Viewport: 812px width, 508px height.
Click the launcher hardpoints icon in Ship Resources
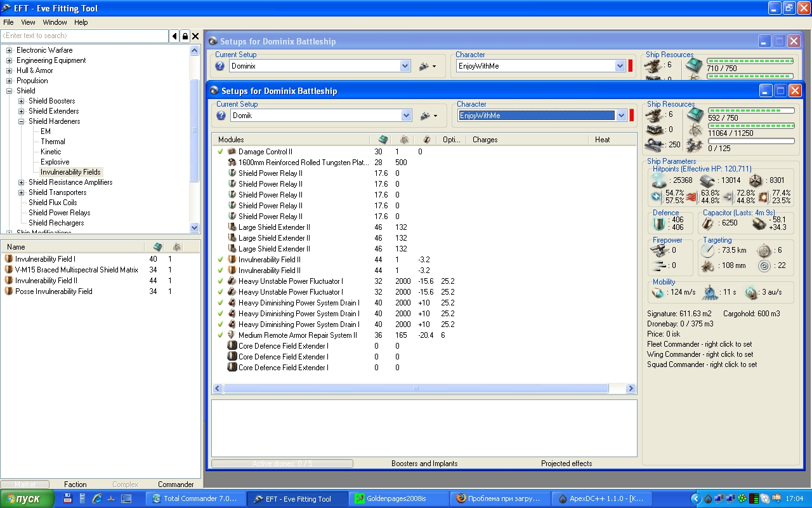653,130
